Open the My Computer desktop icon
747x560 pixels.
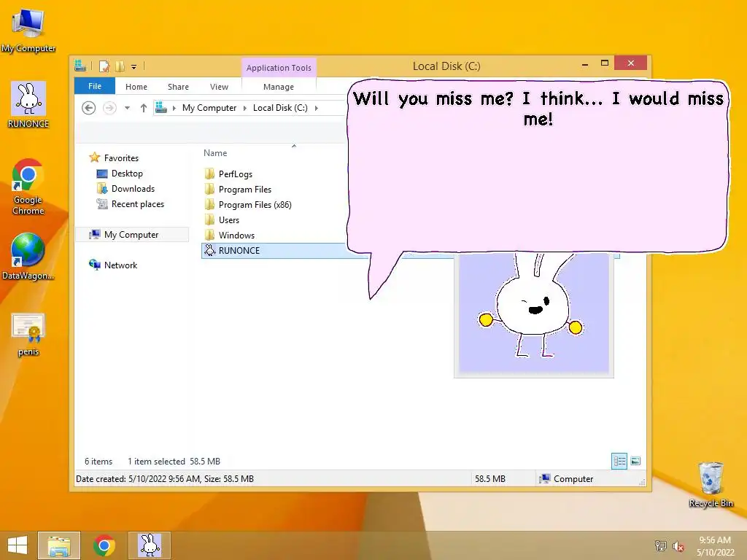coord(28,31)
